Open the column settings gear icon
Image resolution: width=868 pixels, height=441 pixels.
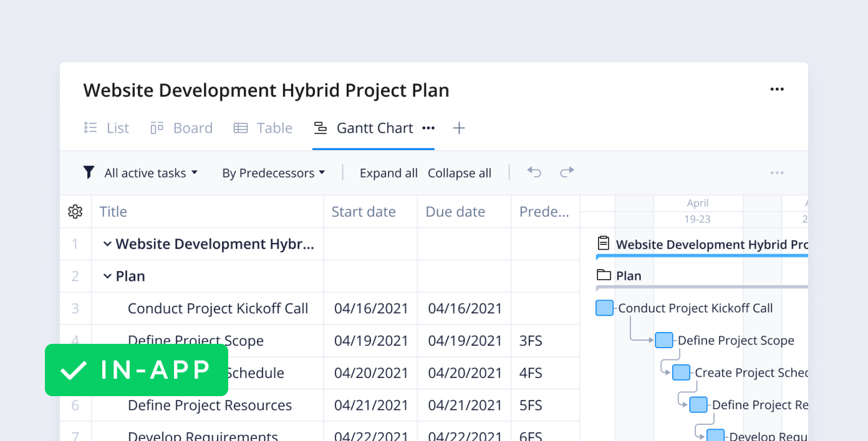pyautogui.click(x=75, y=211)
